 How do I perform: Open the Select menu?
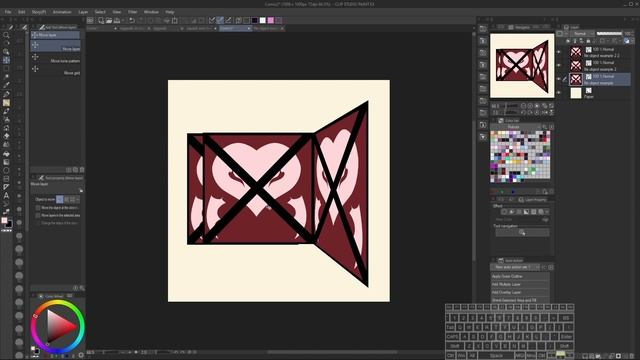[100, 12]
